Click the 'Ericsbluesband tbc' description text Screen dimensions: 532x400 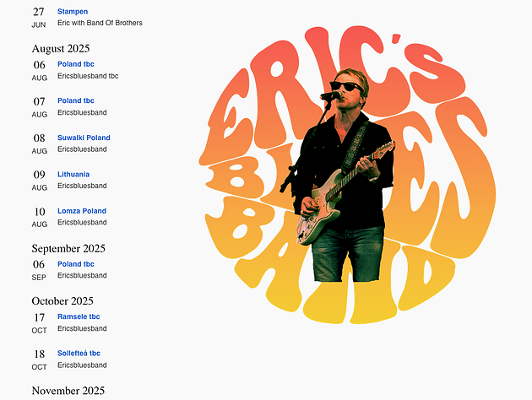(88, 76)
